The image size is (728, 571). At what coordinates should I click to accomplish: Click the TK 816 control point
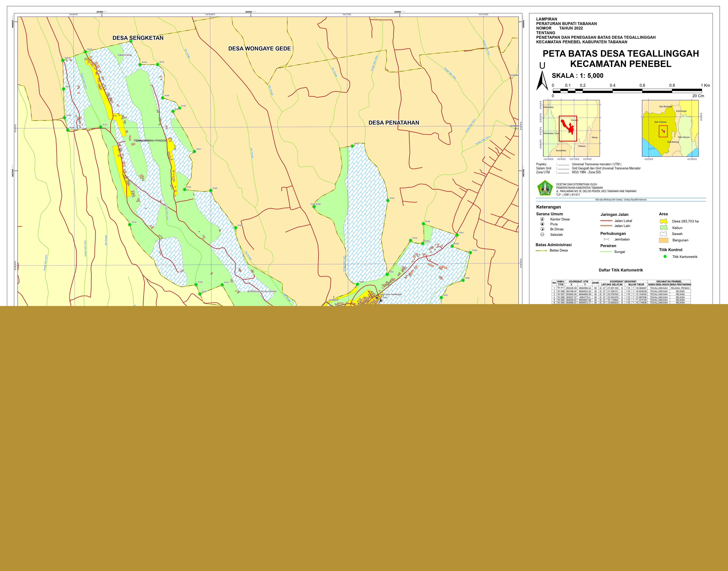pos(86,52)
